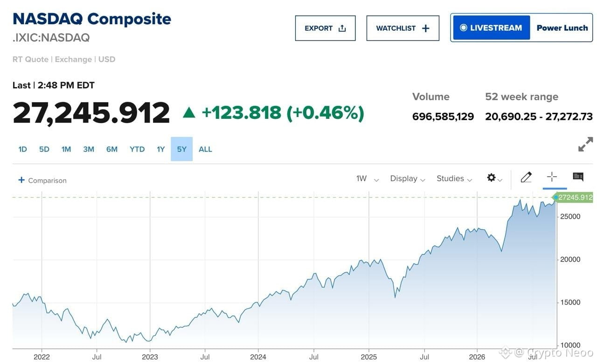Click the plus icon beside Comparison
597x364 pixels.
click(x=21, y=180)
